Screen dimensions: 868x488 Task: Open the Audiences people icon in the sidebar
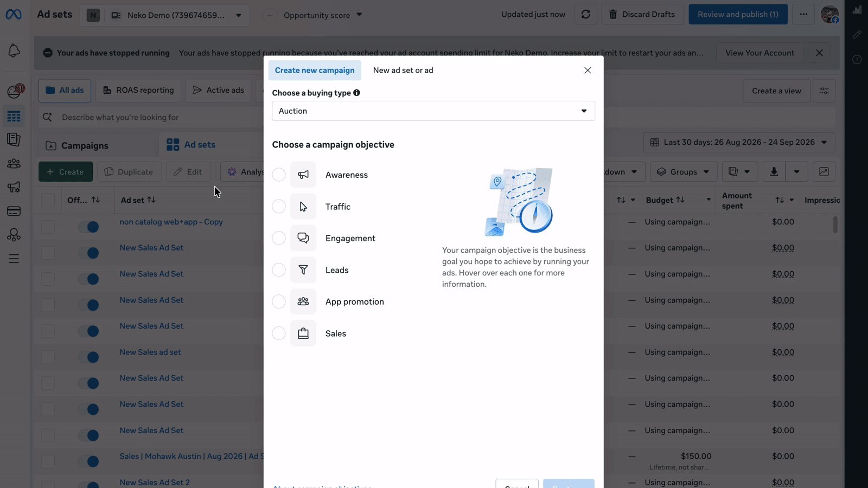14,163
